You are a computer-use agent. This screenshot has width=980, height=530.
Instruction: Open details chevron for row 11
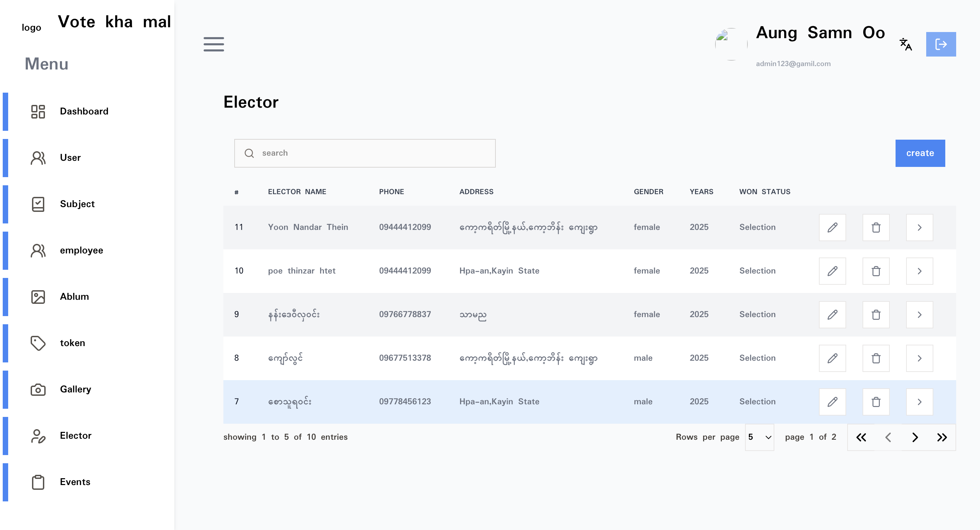click(919, 228)
